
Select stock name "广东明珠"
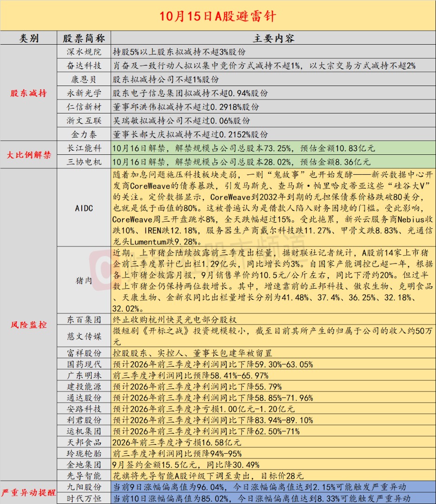pyautogui.click(x=84, y=375)
